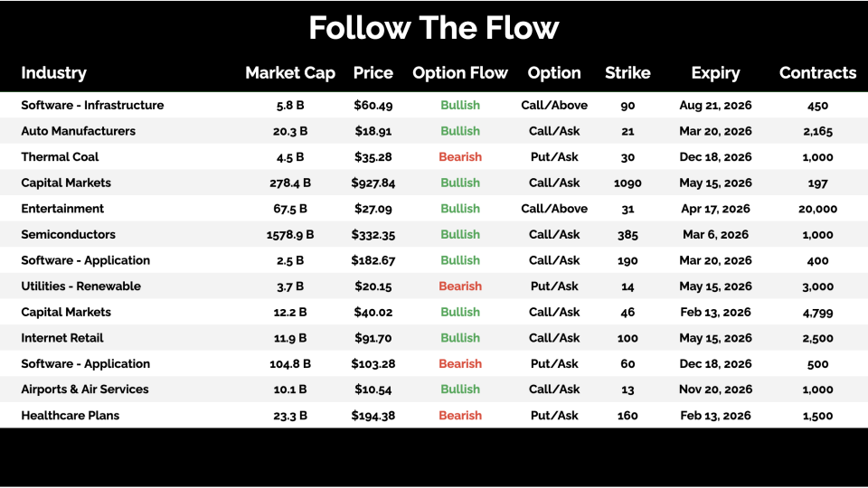The width and height of the screenshot is (868, 488).
Task: Click the Contracts column header
Action: coord(817,73)
